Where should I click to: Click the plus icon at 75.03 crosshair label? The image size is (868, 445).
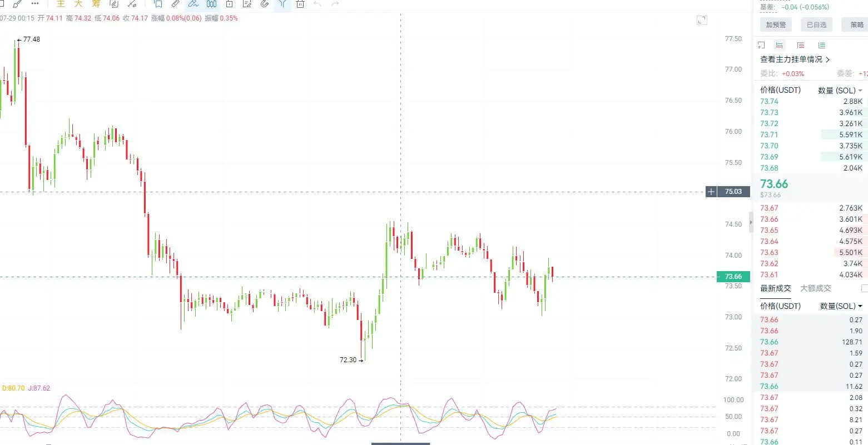coord(711,192)
